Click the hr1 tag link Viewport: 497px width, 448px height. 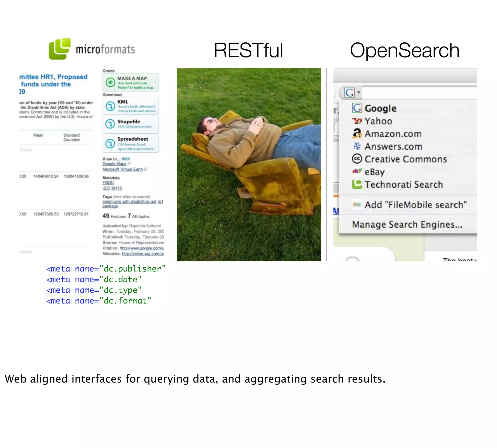[160, 201]
